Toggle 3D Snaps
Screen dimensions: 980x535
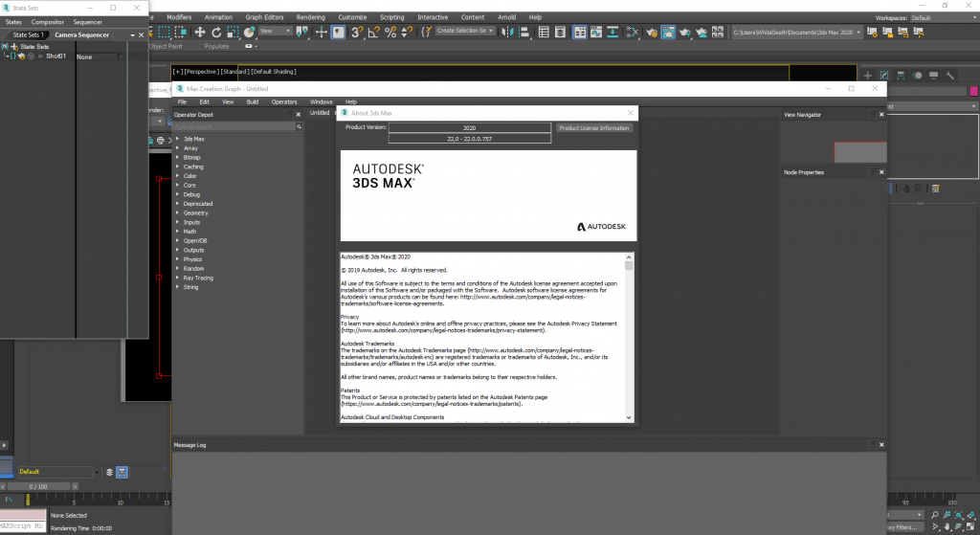pos(357,32)
